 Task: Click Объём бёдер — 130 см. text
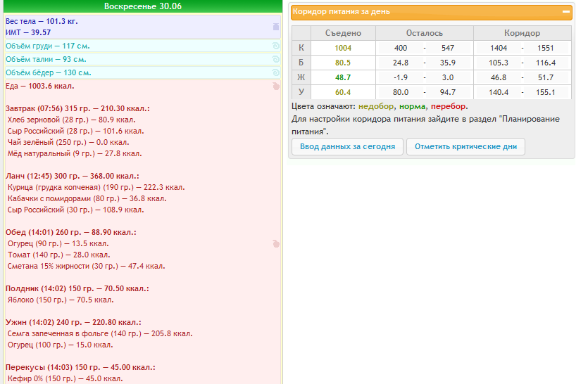pyautogui.click(x=49, y=72)
